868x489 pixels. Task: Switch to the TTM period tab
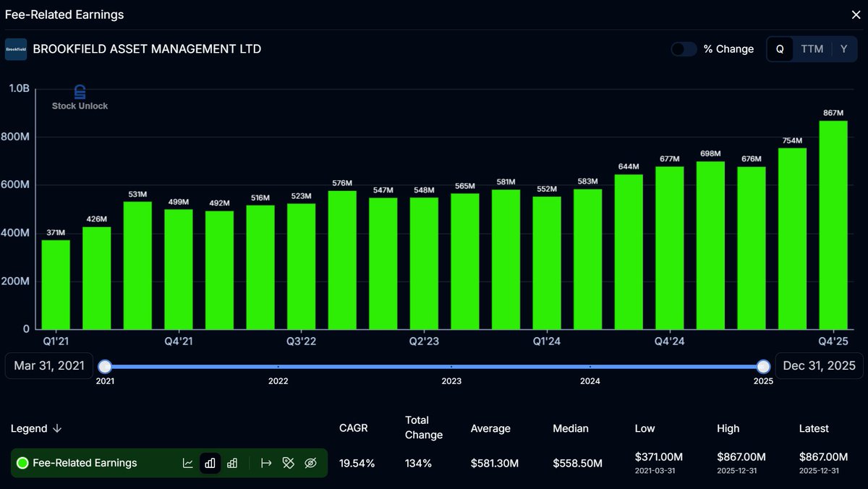tap(812, 49)
